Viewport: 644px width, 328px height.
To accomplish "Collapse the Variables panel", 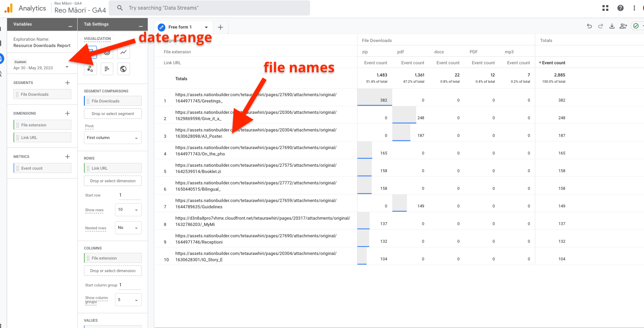I will 70,24.
